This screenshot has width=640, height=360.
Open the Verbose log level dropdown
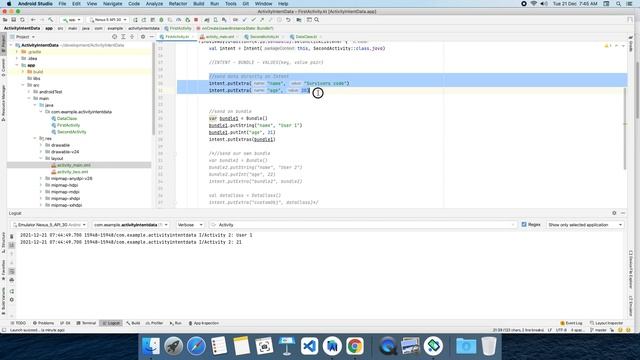pyautogui.click(x=190, y=225)
